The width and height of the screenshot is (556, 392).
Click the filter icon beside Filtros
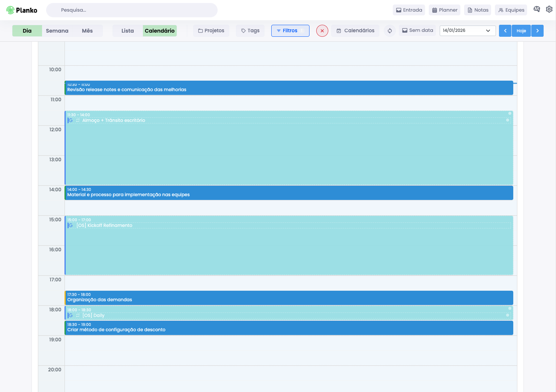pos(279,31)
